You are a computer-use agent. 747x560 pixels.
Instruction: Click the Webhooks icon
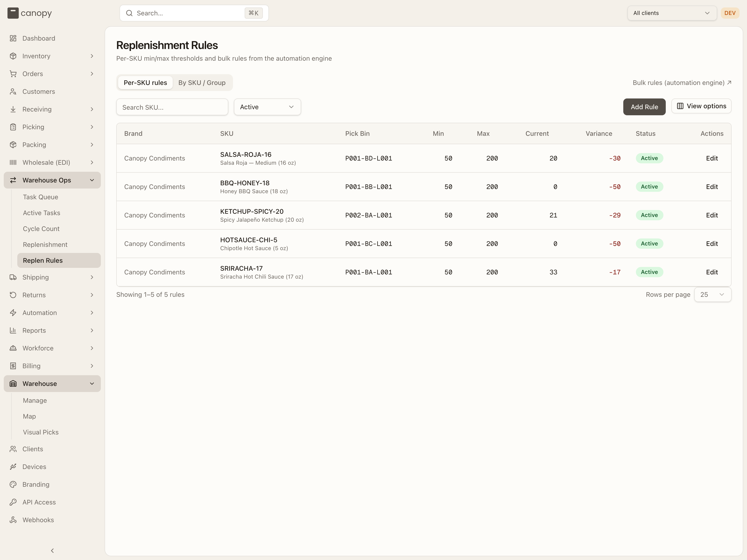(x=13, y=520)
